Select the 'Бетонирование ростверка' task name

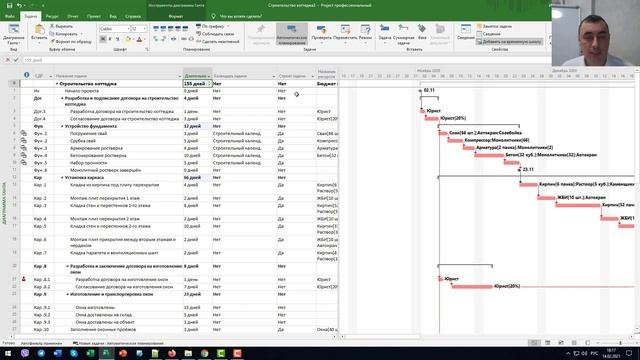pyautogui.click(x=98, y=156)
